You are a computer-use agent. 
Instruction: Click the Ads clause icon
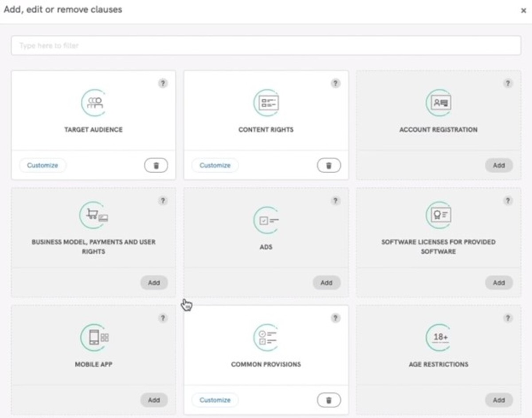tap(266, 220)
